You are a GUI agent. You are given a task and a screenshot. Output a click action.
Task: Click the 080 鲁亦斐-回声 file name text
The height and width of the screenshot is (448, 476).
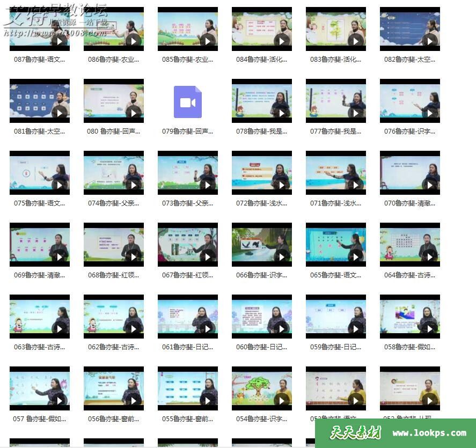click(x=113, y=131)
